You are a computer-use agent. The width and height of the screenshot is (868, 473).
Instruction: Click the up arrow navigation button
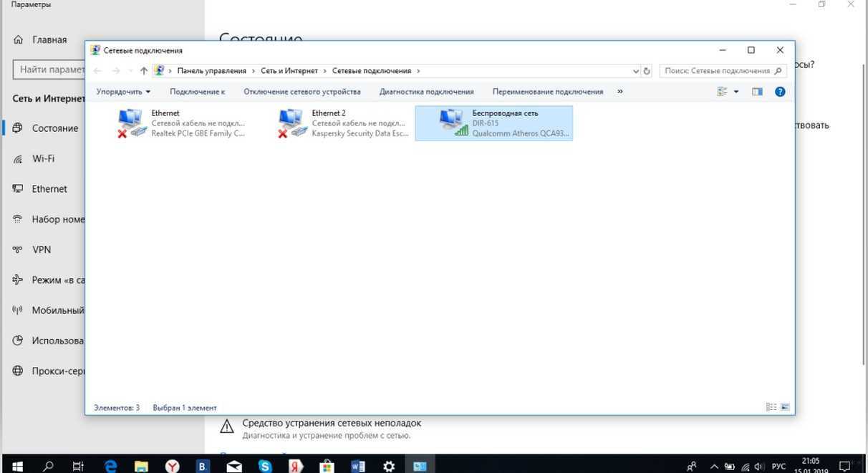pyautogui.click(x=144, y=71)
